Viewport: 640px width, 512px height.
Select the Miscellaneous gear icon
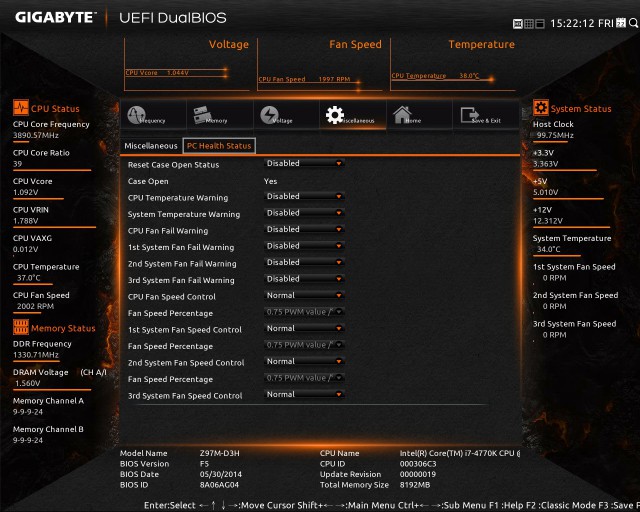[335, 115]
